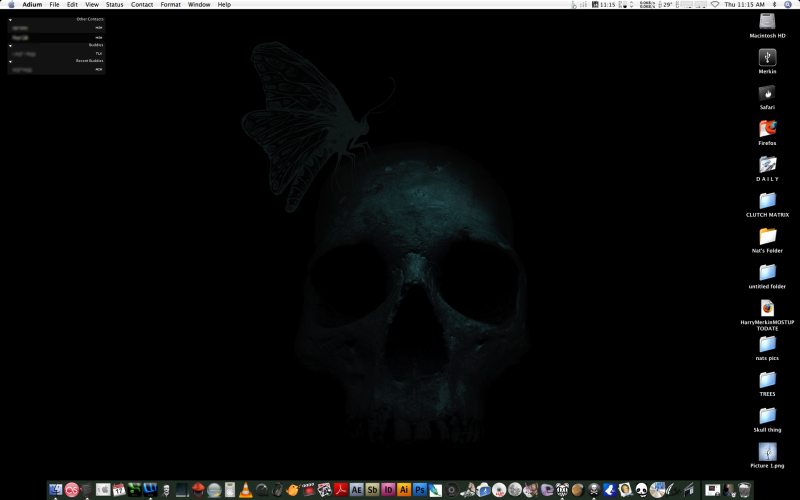Select the contact under the Buddies group
Image resolution: width=800 pixels, height=500 pixels.
56,53
